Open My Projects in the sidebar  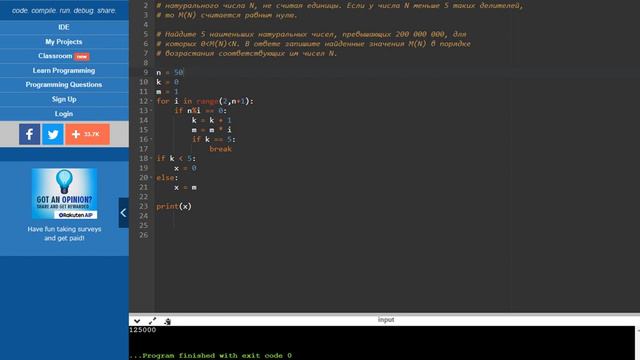[64, 42]
